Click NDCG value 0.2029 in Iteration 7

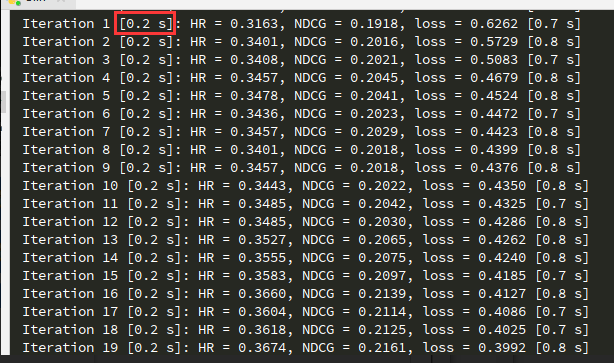374,132
